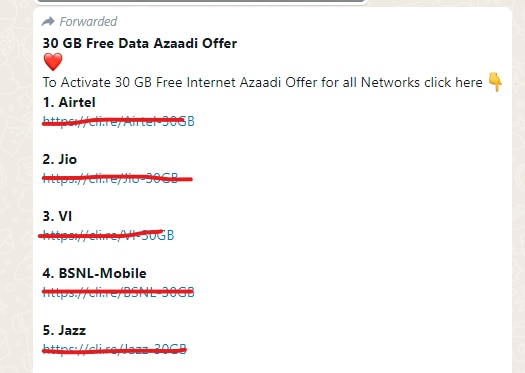The width and height of the screenshot is (525, 373).
Task: Open the BSNL-30GB link
Action: pyautogui.click(x=119, y=292)
